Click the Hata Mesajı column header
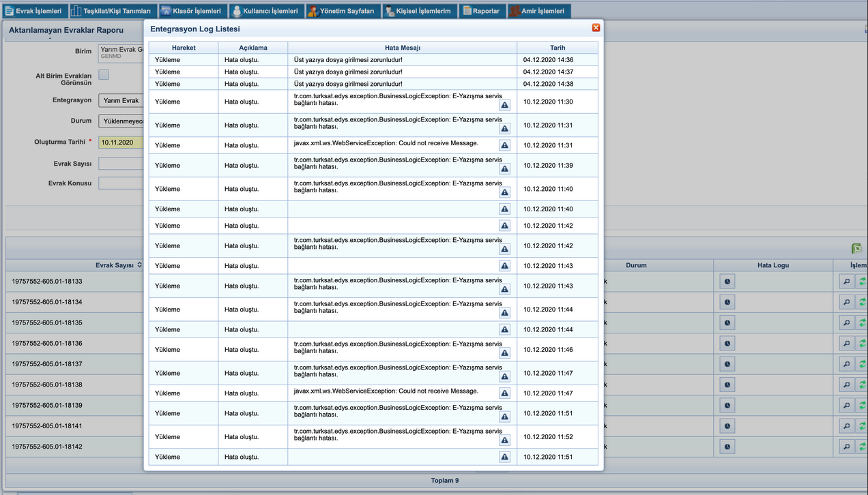The height and width of the screenshot is (495, 868). coord(403,48)
